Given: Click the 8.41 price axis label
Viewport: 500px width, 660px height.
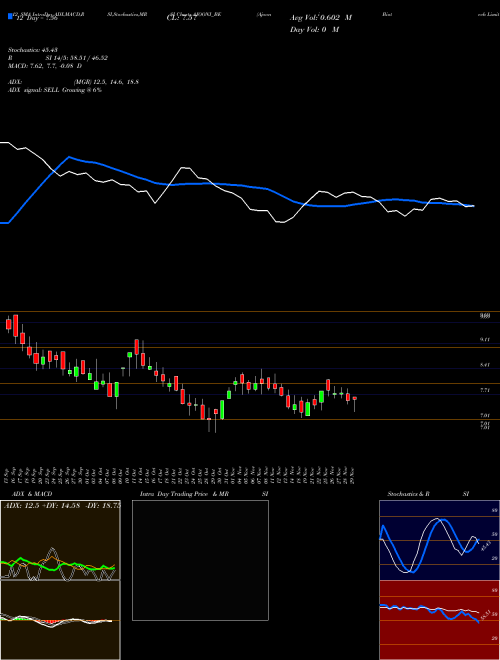Looking at the screenshot, I should pos(485,365).
